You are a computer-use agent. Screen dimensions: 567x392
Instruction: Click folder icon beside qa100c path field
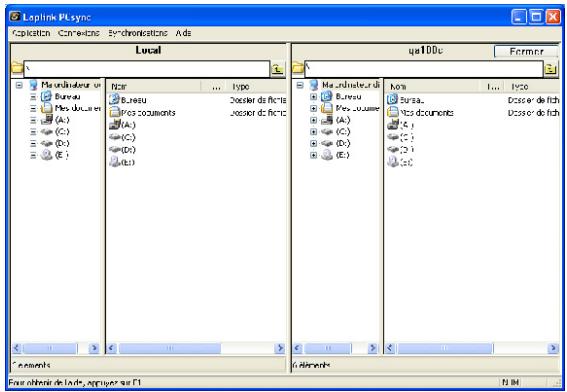coord(298,68)
